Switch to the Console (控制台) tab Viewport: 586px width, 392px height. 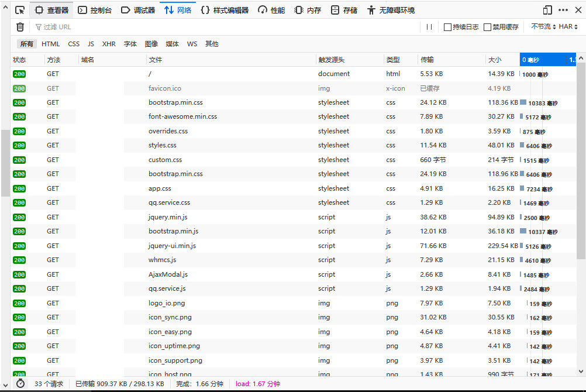point(95,10)
